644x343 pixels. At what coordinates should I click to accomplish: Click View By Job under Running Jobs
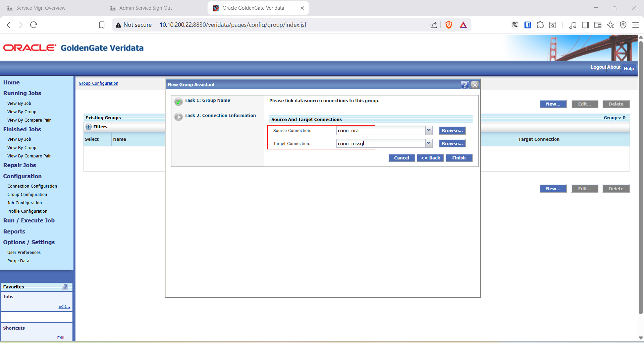click(19, 104)
